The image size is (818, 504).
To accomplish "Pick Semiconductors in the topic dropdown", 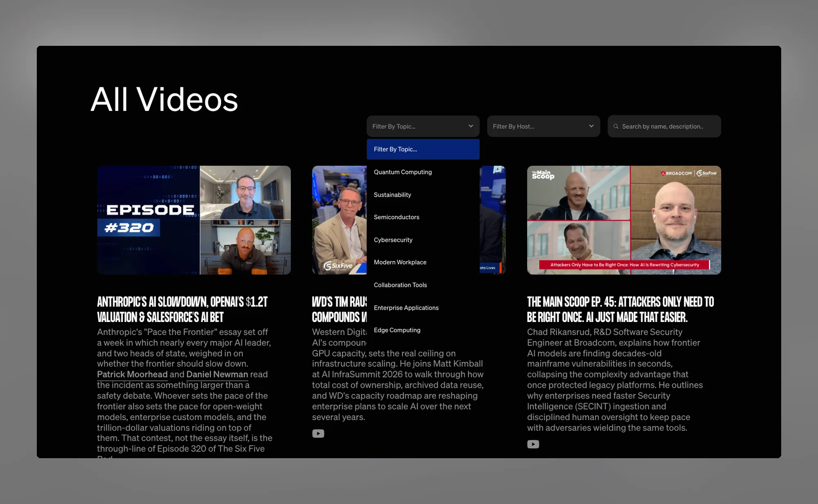I will click(x=423, y=217).
